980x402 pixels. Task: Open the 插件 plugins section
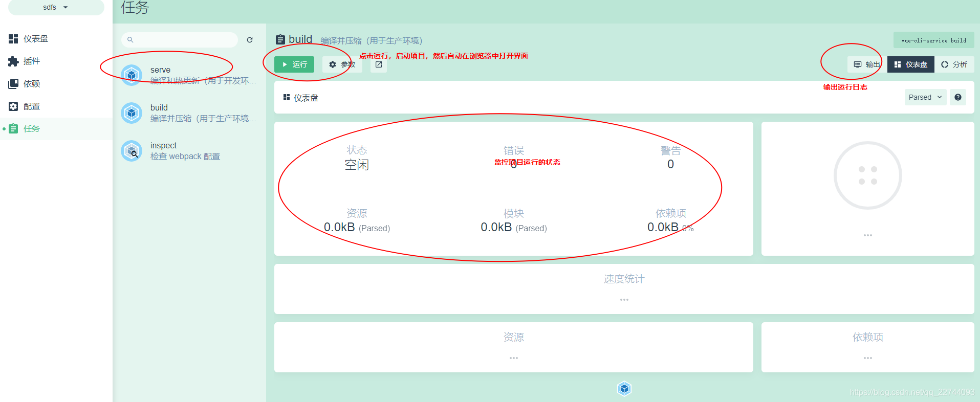point(56,61)
